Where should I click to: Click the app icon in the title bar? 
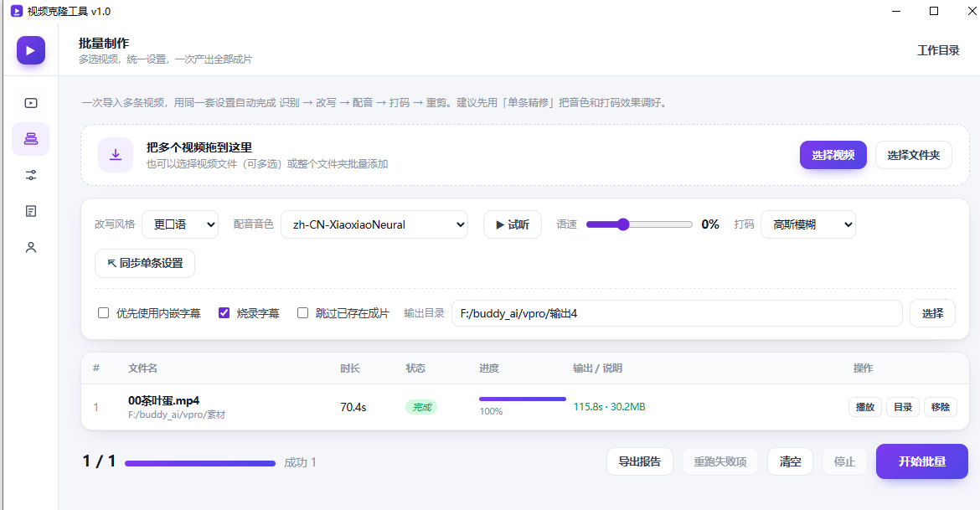[x=17, y=11]
